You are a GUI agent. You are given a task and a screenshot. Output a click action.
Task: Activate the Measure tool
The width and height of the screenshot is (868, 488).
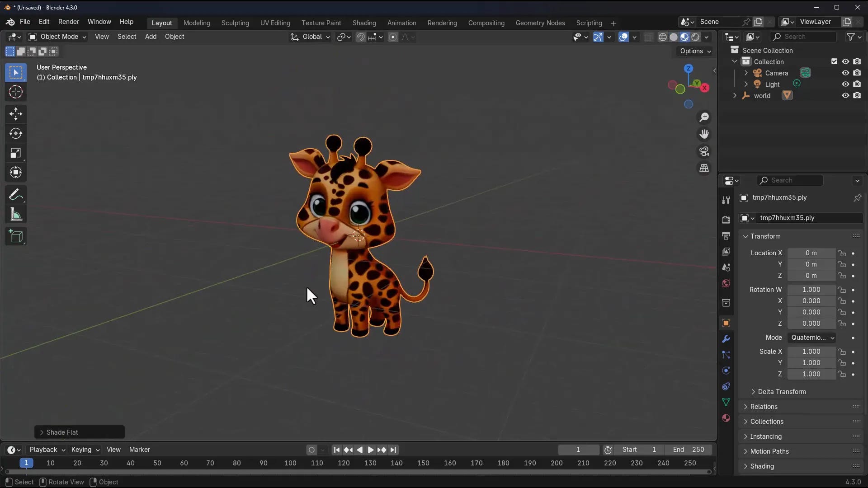pos(15,214)
